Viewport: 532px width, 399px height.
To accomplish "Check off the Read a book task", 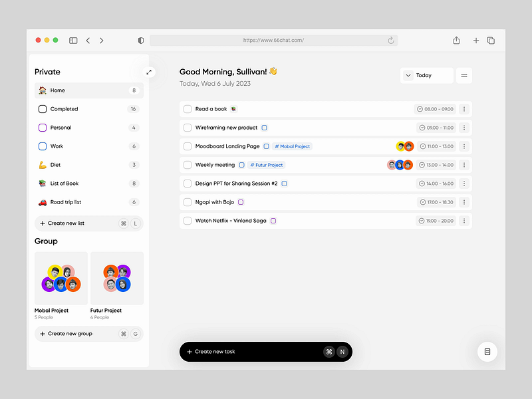I will pos(188,108).
